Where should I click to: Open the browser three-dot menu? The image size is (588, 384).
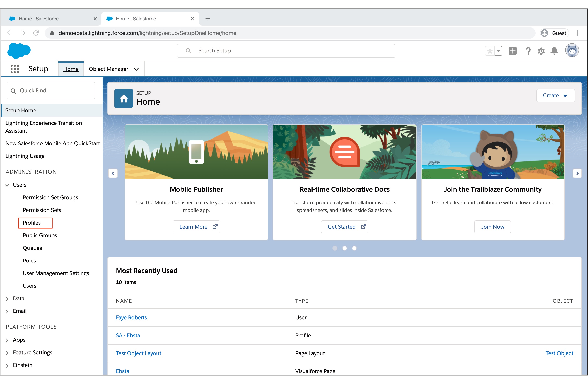coord(578,33)
